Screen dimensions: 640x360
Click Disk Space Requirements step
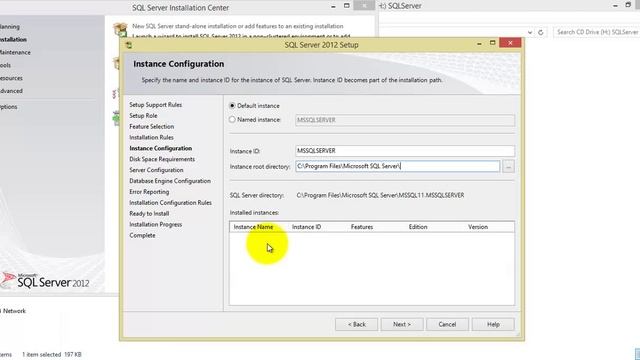pyautogui.click(x=162, y=159)
